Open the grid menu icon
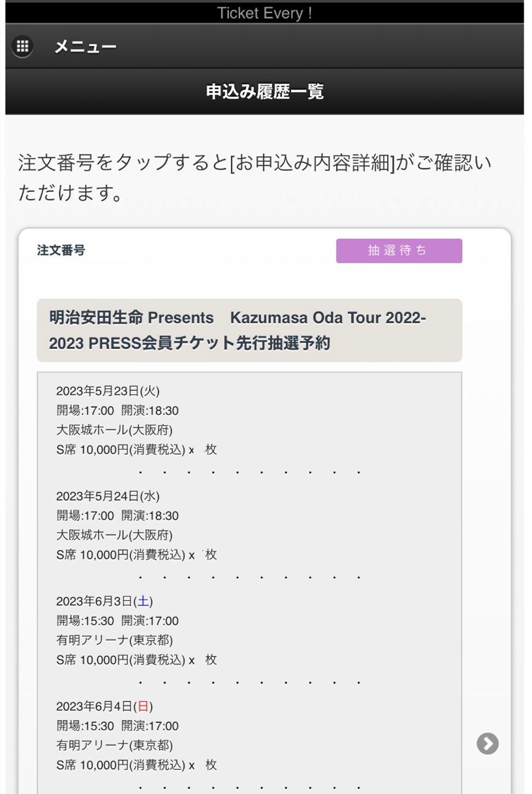This screenshot has height=794, width=532. point(22,46)
